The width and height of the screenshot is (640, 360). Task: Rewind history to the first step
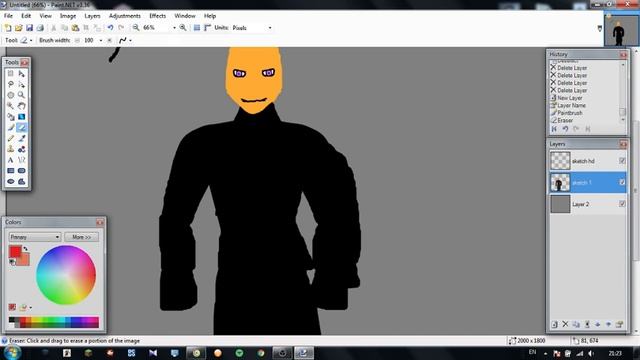554,129
